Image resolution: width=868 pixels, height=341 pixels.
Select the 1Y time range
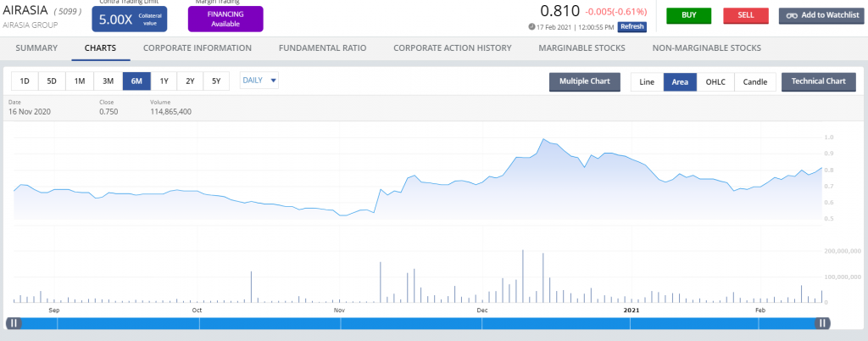click(x=164, y=81)
